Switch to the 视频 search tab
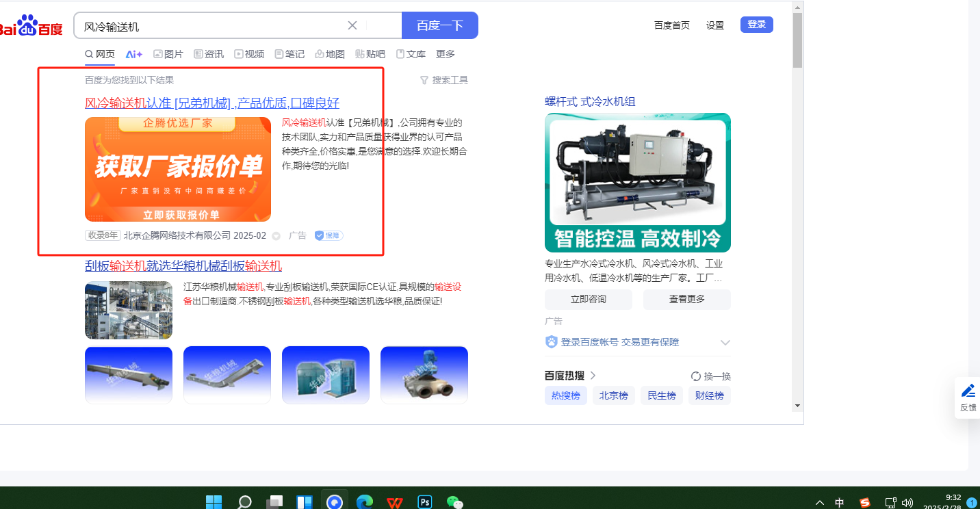980x509 pixels. (x=249, y=54)
